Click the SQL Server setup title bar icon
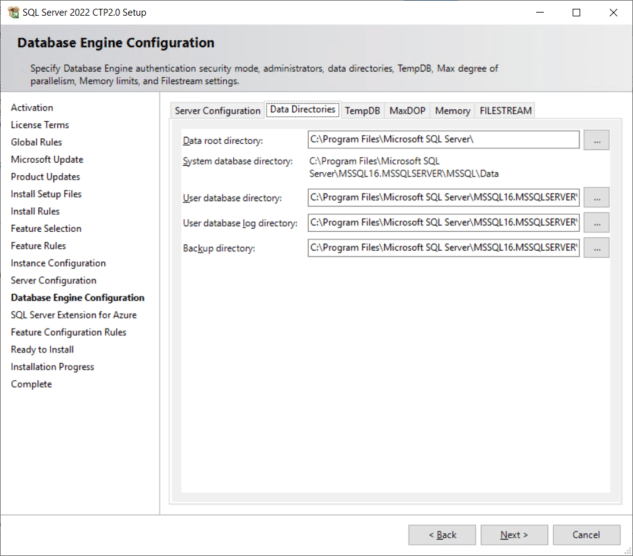The image size is (633, 556). pos(14,13)
